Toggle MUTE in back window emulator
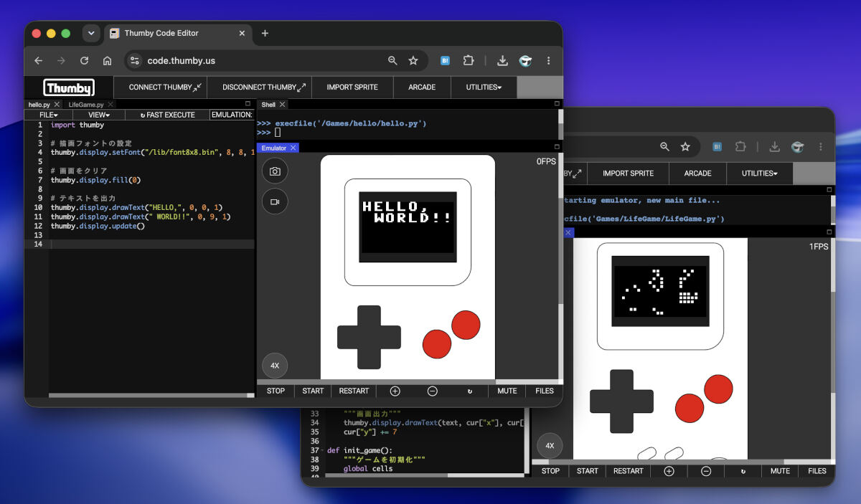The image size is (861, 504). click(780, 471)
